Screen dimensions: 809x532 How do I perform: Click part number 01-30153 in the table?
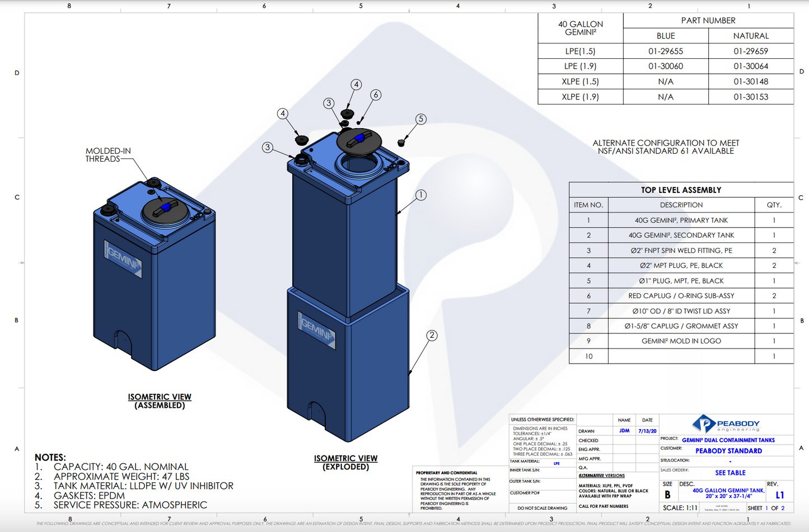click(751, 97)
